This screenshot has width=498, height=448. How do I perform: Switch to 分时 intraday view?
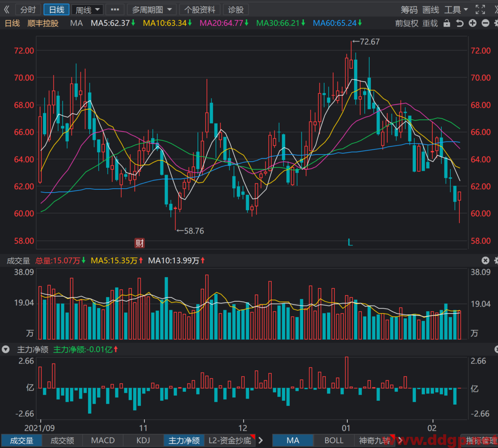pyautogui.click(x=28, y=10)
